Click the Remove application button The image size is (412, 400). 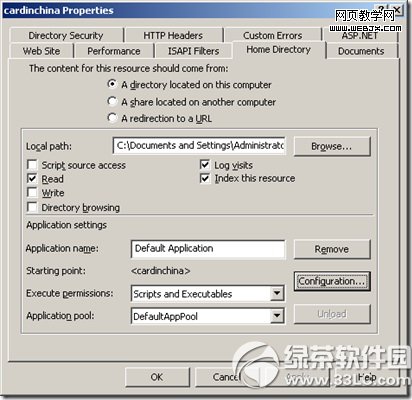332,249
